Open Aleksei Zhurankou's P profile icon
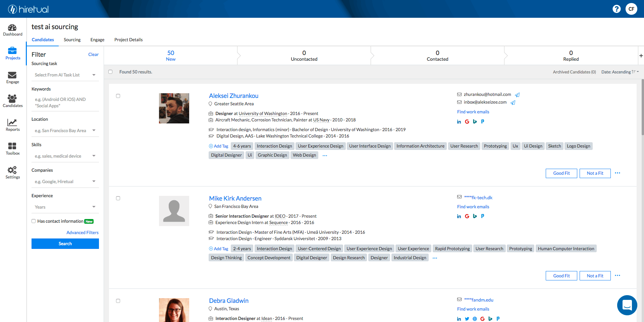The image size is (644, 322). pos(483,121)
